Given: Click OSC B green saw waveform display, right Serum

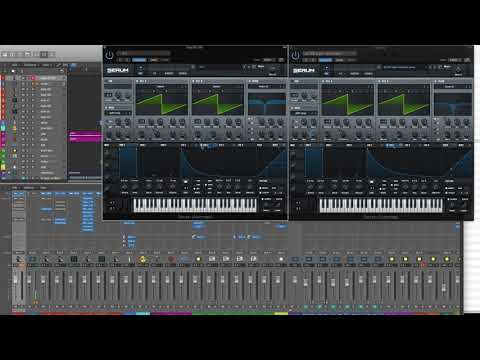Looking at the screenshot, I should pos(404,104).
